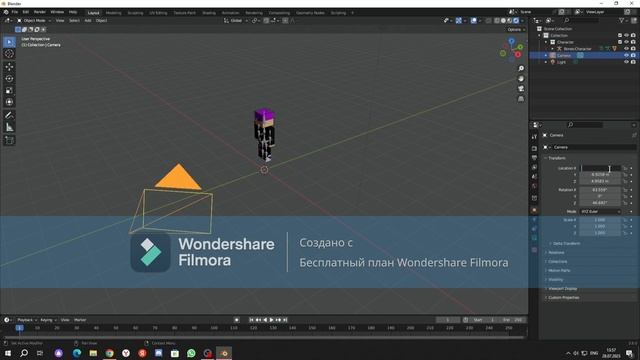Open the timeline Marker menu
Image resolution: width=640 pixels, height=360 pixels.
tap(80, 320)
